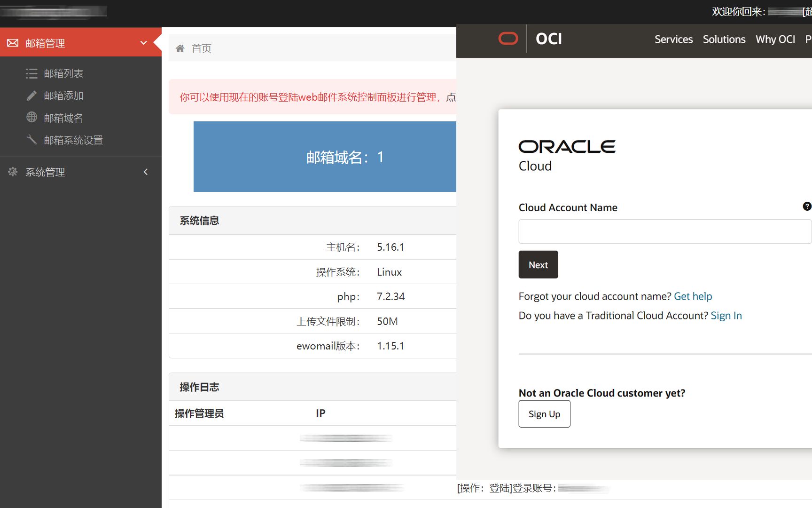Click the blue 邮箱域名: 1 panel
The width and height of the screenshot is (812, 508).
point(325,157)
